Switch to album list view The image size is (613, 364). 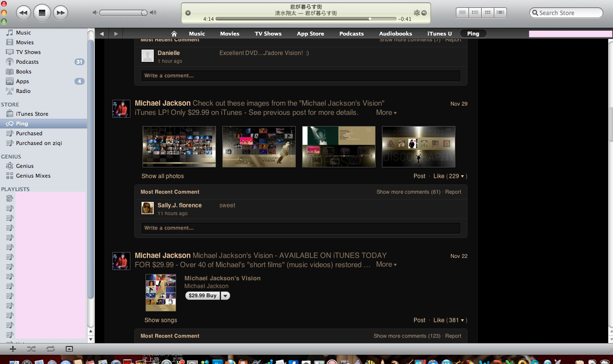tap(475, 13)
